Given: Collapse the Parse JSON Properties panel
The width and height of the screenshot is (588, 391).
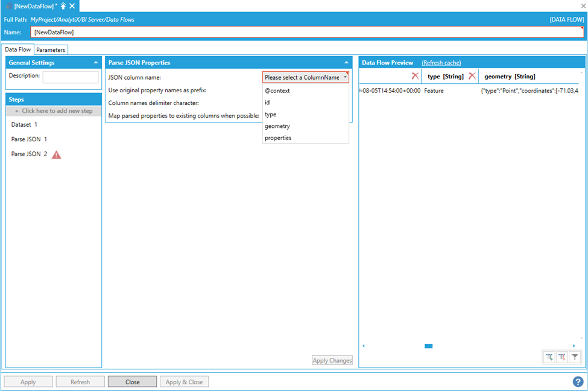Looking at the screenshot, I should click(x=346, y=63).
